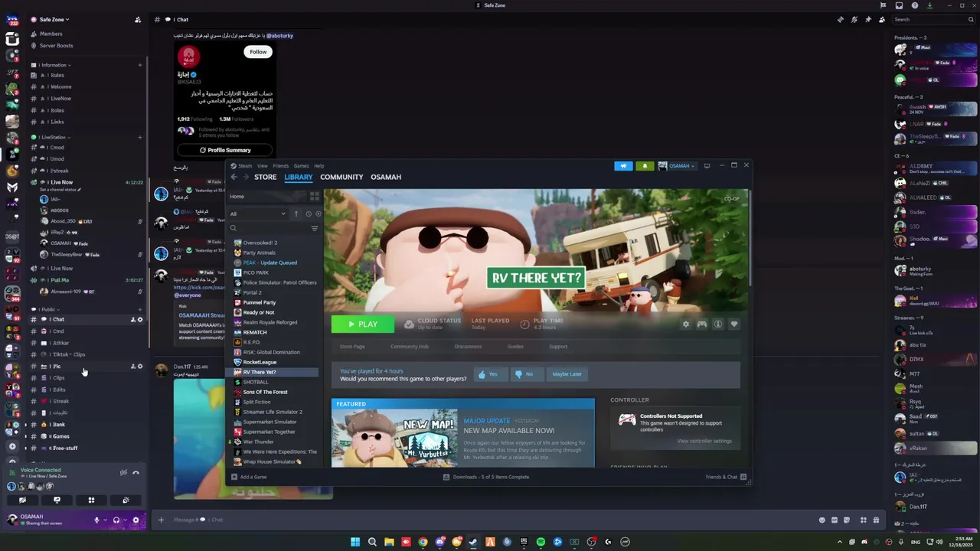The height and width of the screenshot is (551, 980).
Task: Open the Tiktok - Clips channel
Action: 69,354
